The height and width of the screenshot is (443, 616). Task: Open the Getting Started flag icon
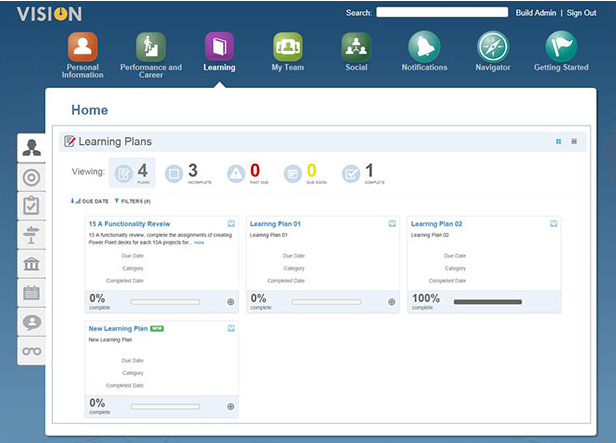click(x=561, y=47)
